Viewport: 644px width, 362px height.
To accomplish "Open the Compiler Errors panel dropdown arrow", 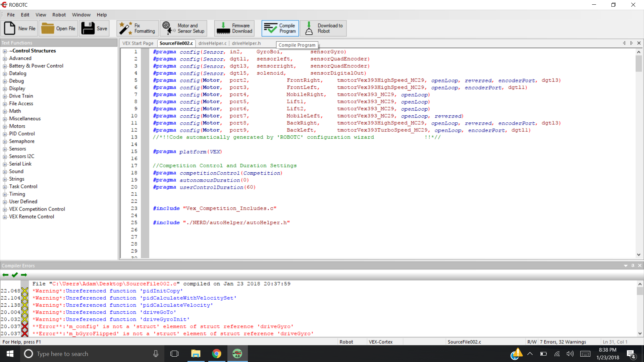I will pos(626,266).
